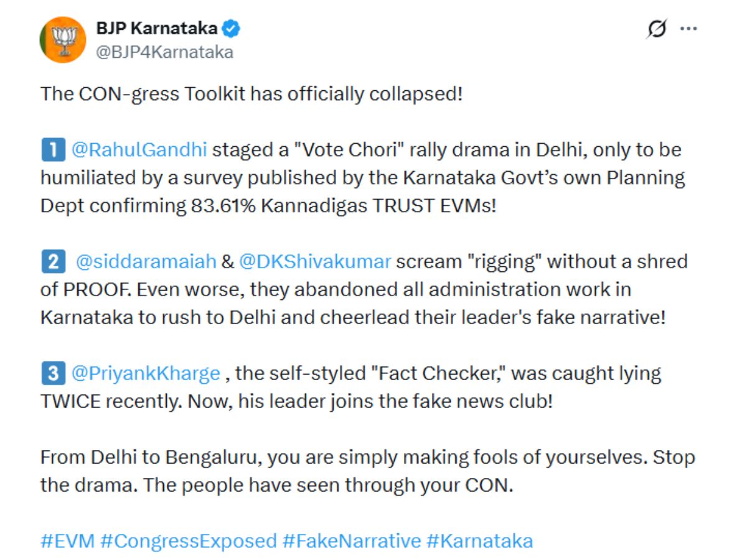Click the #CongressExposed hashtag
Screen dimensions: 747x560
pos(188,541)
